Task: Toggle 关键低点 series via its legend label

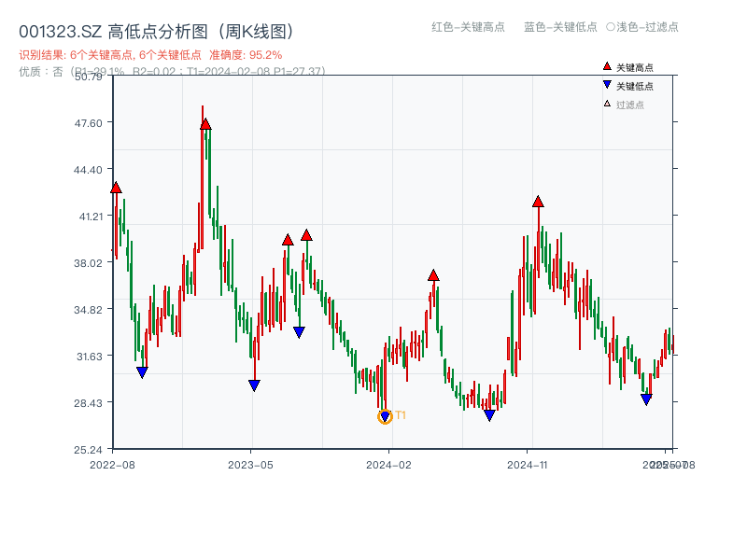Action: [638, 84]
